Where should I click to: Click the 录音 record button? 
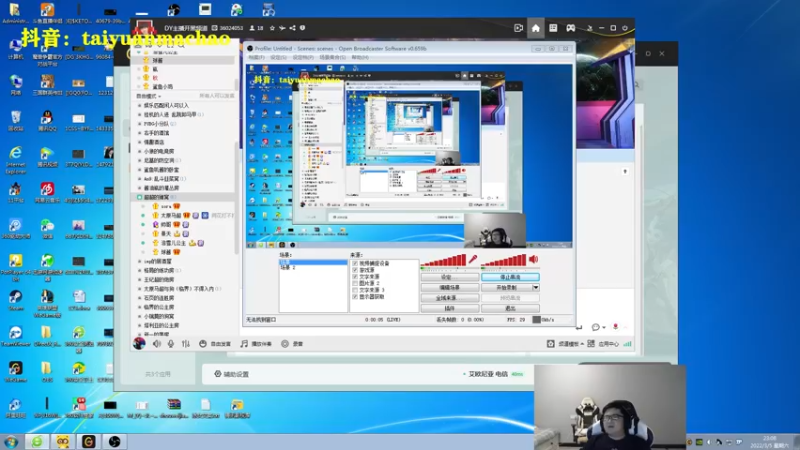point(292,343)
